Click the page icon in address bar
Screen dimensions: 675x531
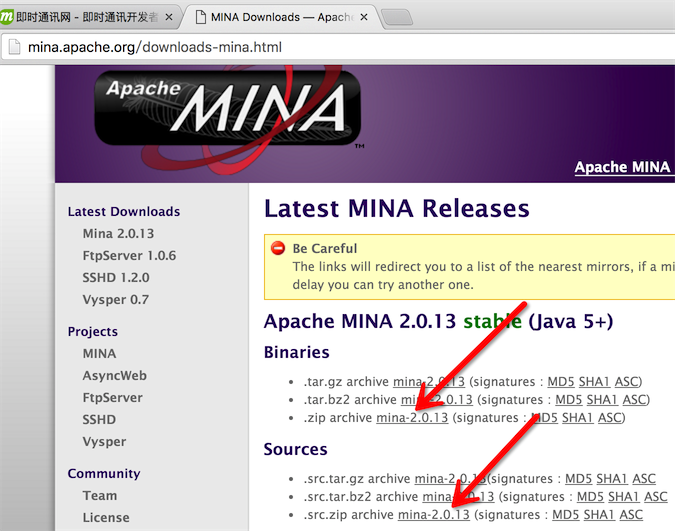14,47
